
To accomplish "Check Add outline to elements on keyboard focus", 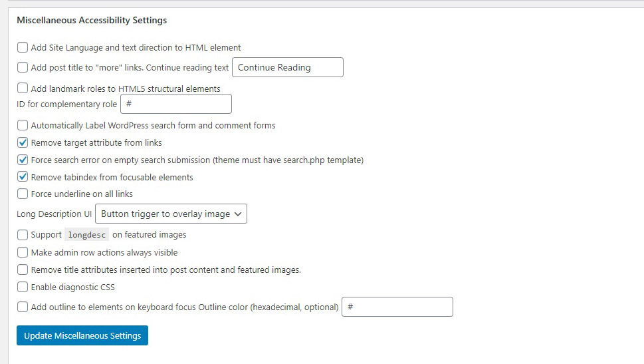I will tap(23, 307).
